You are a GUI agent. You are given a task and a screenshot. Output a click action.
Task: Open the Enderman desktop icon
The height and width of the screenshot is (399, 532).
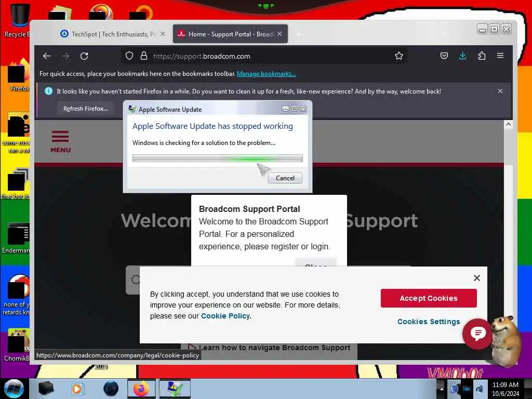(x=17, y=237)
